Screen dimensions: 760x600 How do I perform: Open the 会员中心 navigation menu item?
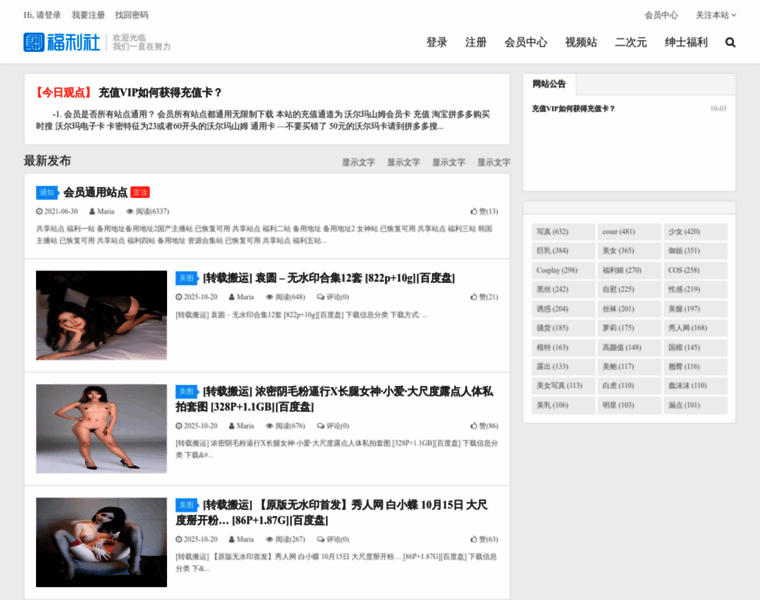point(525,43)
